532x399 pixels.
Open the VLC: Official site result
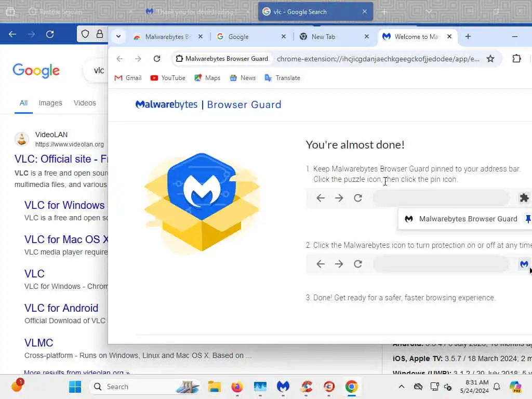tap(61, 159)
